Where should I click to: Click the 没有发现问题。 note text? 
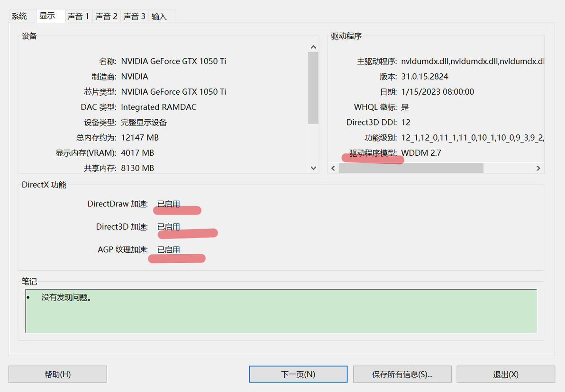[66, 297]
